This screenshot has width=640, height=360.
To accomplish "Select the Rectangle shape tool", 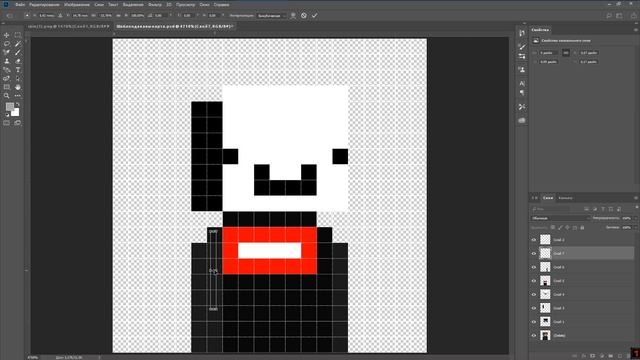I will (x=7, y=87).
